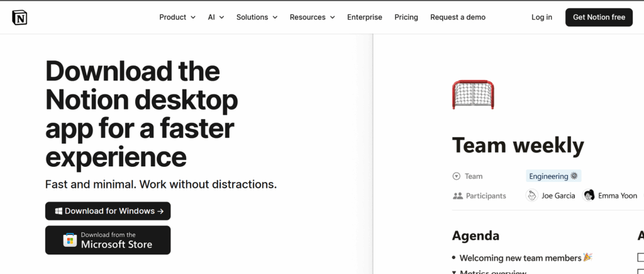Click Welcoming new team members bullet
The height and width of the screenshot is (274, 644).
pos(522,258)
